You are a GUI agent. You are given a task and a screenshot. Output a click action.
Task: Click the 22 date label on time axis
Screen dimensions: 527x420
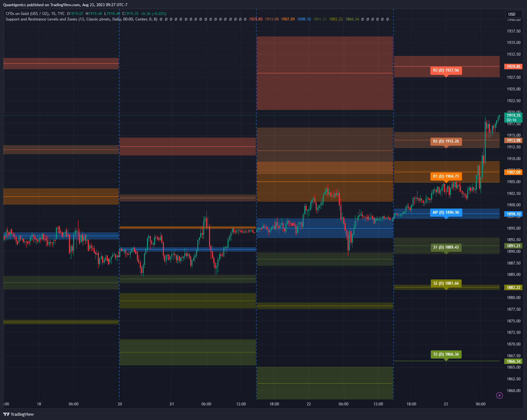(309, 404)
